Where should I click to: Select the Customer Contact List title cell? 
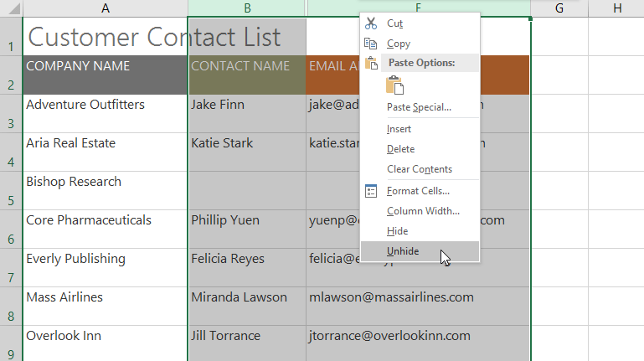point(105,36)
